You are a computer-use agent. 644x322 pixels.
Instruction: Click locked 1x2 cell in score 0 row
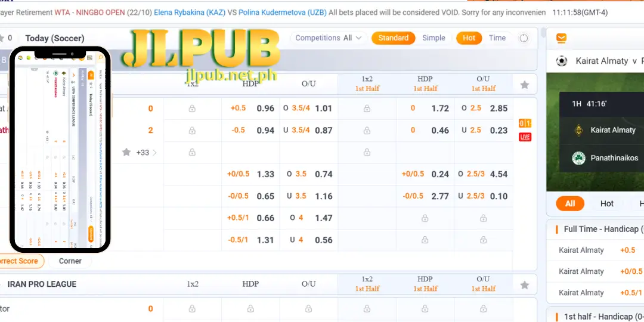[x=192, y=109]
